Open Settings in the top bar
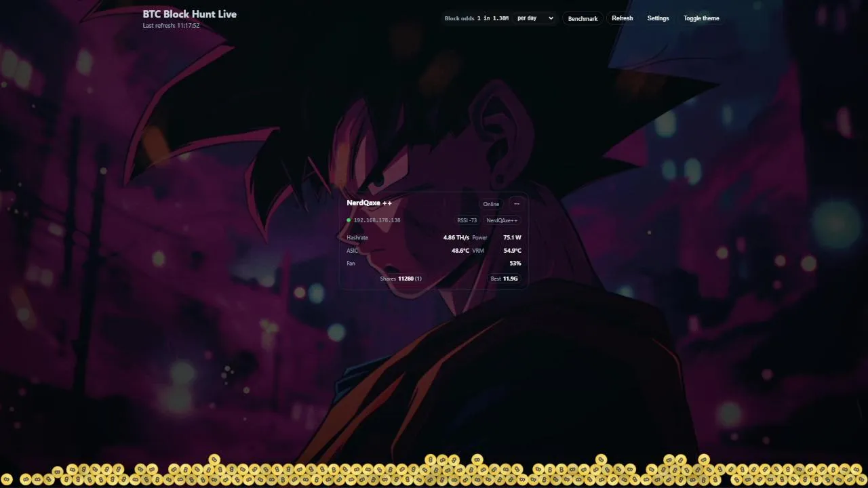Screen dimensions: 868x488 click(x=658, y=18)
